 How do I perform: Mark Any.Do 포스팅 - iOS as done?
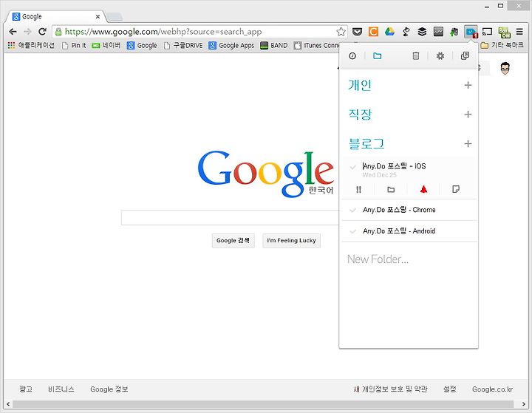coord(352,167)
